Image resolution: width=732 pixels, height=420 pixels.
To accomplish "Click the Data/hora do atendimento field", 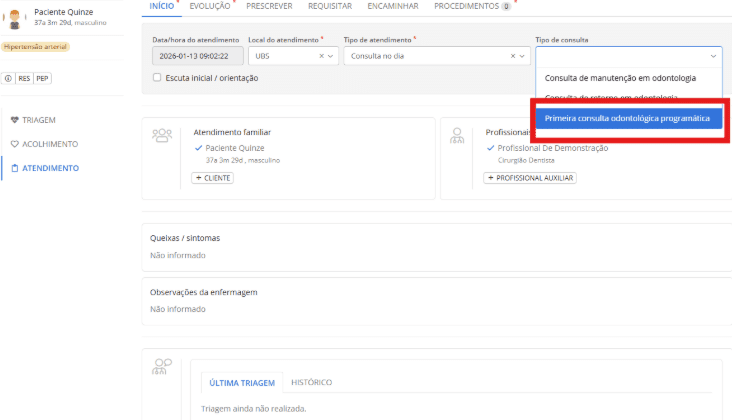I will pos(197,56).
